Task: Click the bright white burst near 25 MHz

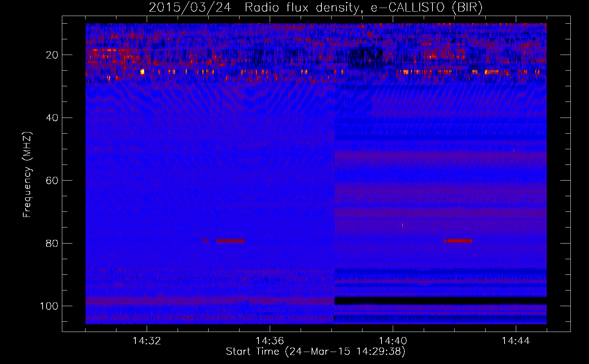Action: pyautogui.click(x=142, y=72)
